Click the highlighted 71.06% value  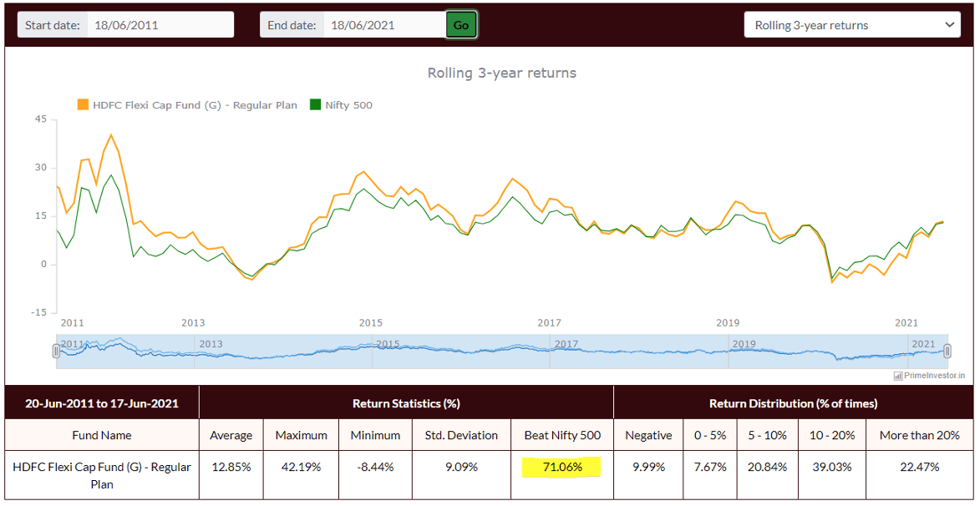click(x=561, y=468)
